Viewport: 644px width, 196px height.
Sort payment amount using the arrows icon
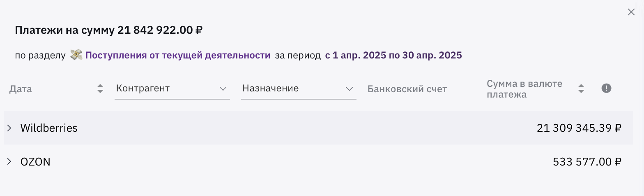point(581,89)
